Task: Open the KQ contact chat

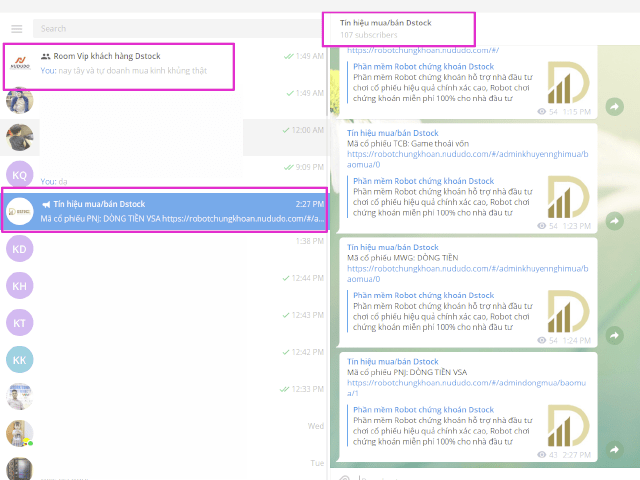Action: coord(163,174)
